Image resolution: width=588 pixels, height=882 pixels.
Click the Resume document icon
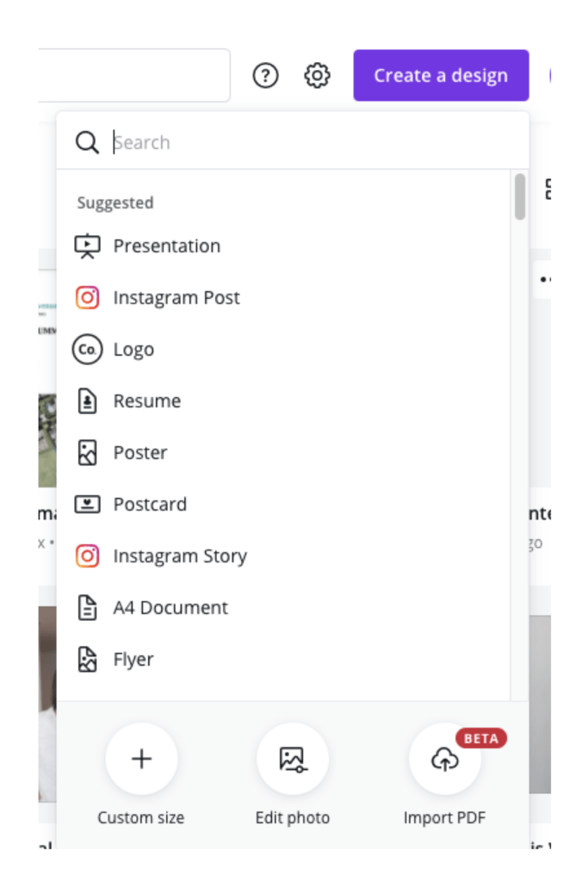88,401
